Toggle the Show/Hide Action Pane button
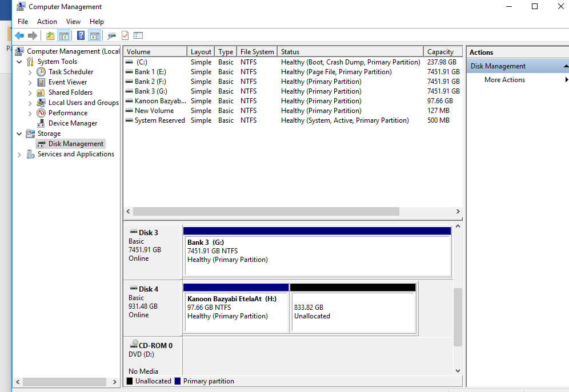 95,35
